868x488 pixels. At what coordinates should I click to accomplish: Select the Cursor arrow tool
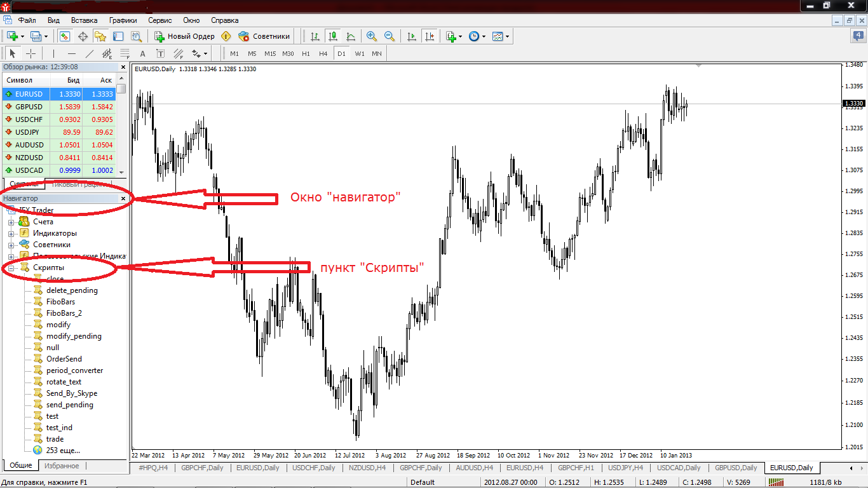[13, 53]
